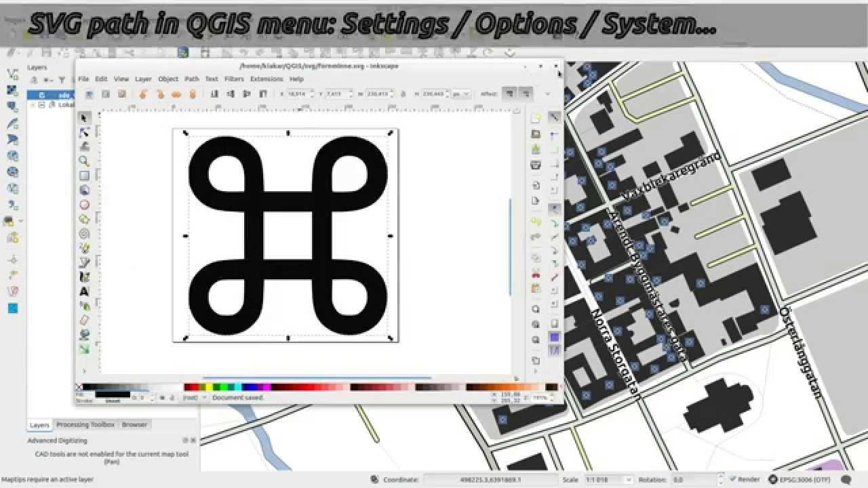This screenshot has height=488, width=868.
Task: Toggle second Affect button in Inkscape
Action: click(x=526, y=94)
